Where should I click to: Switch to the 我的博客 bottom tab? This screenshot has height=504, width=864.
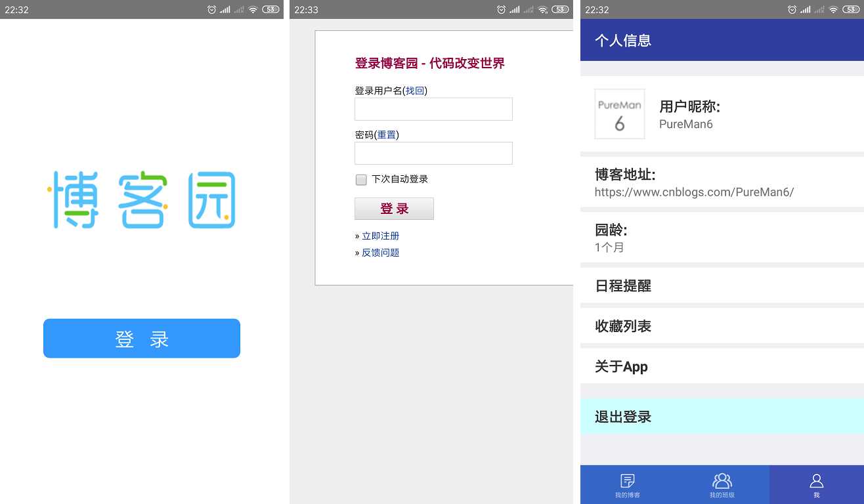click(628, 485)
